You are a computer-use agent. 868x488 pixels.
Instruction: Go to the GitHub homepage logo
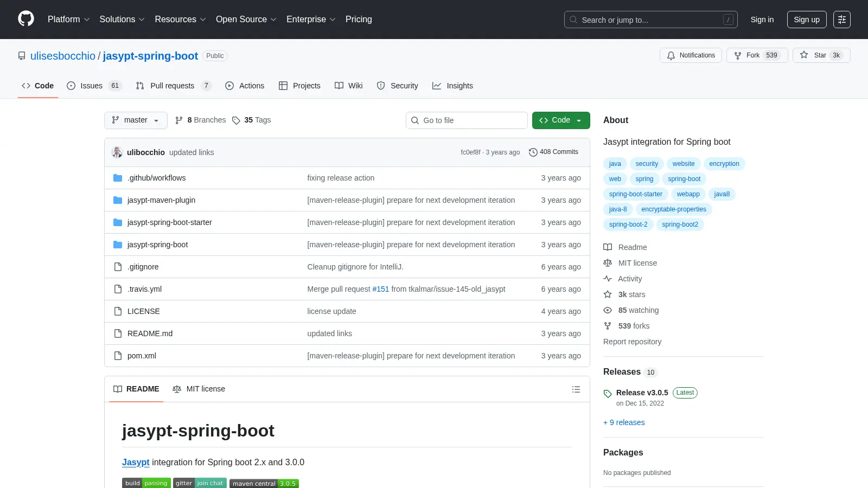26,19
